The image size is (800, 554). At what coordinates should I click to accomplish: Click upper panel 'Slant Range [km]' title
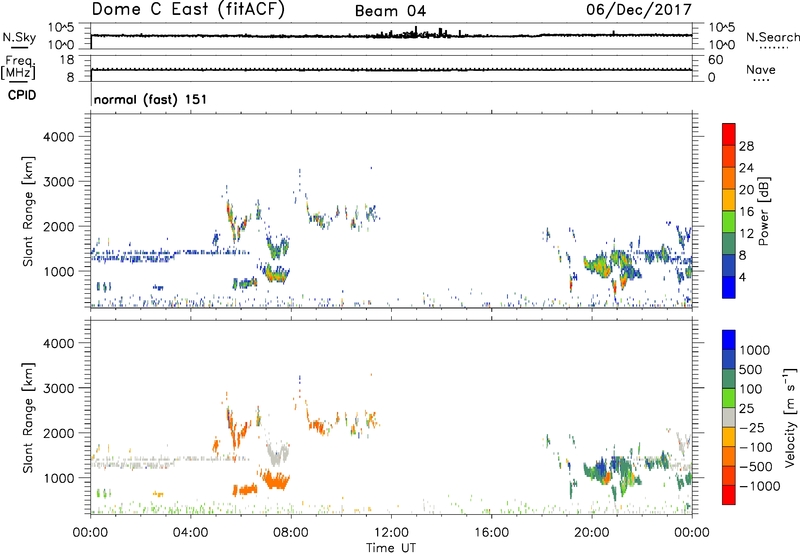coord(28,211)
